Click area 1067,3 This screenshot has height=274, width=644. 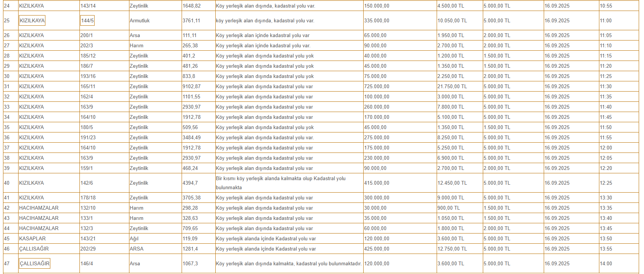pyautogui.click(x=190, y=263)
